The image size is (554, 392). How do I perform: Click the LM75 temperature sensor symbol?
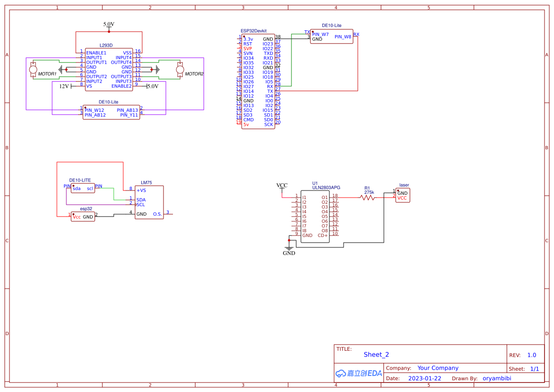(148, 201)
